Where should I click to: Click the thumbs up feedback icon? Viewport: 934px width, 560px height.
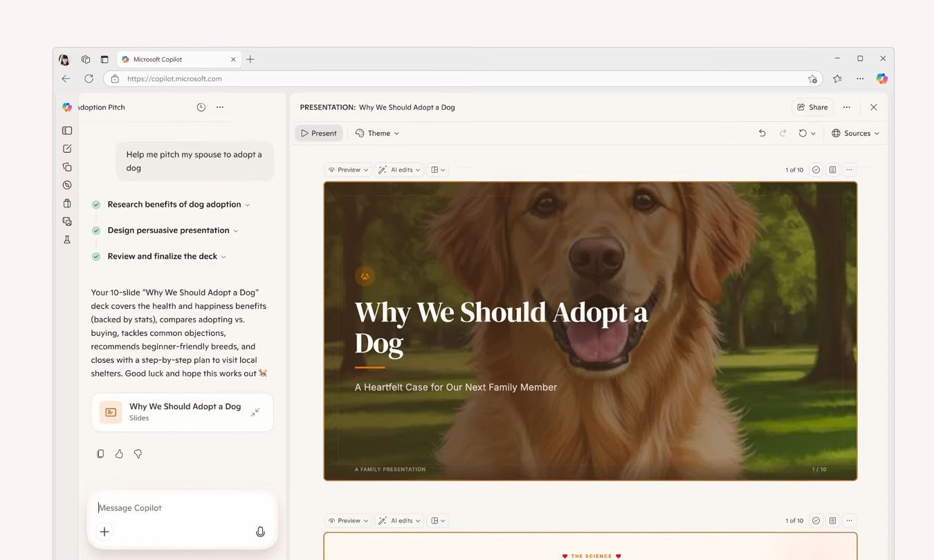pos(119,454)
